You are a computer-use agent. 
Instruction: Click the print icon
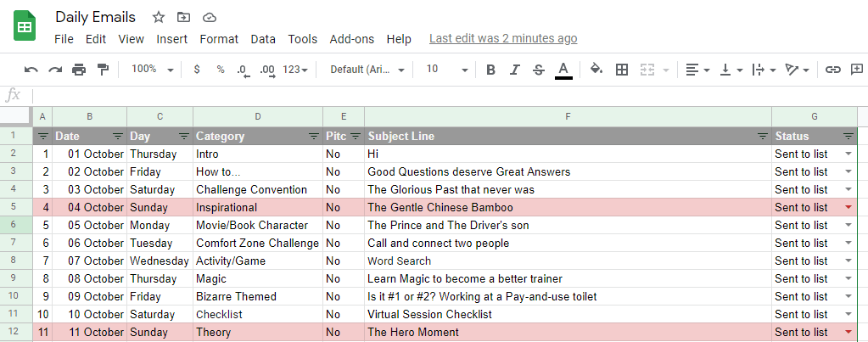tap(79, 70)
